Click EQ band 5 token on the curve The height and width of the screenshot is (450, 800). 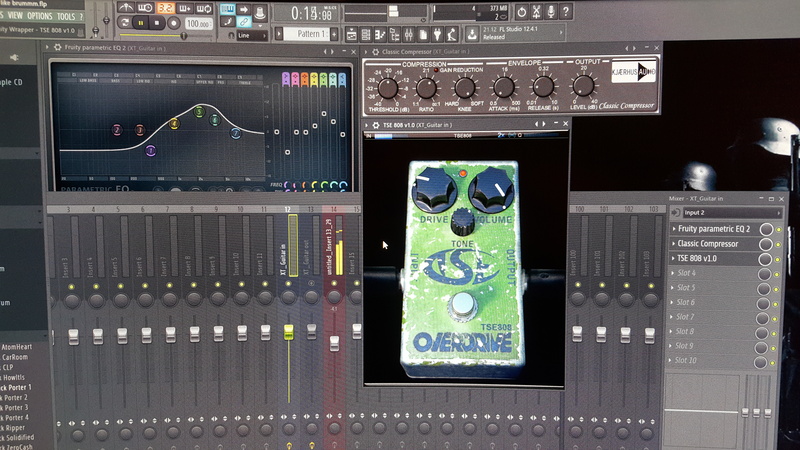199,112
